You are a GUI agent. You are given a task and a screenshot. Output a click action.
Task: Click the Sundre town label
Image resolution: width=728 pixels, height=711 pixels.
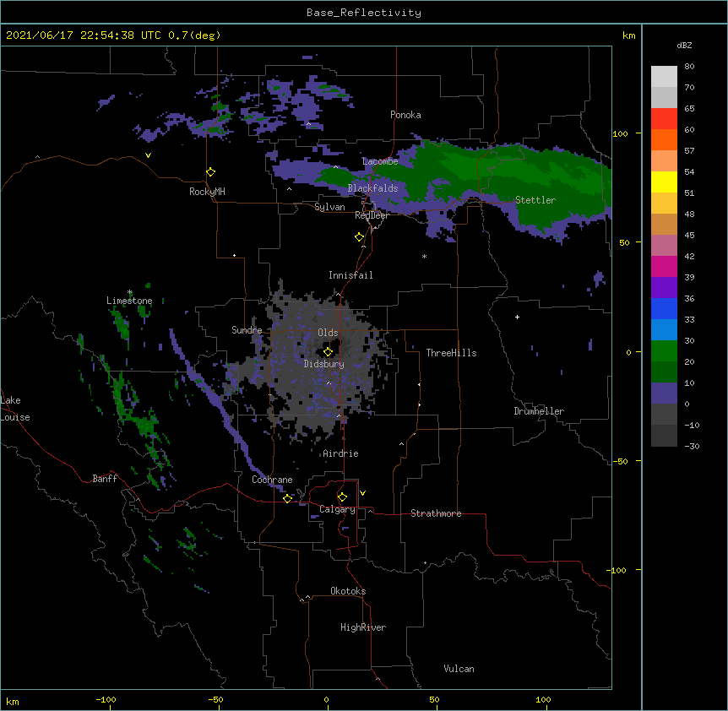point(247,330)
